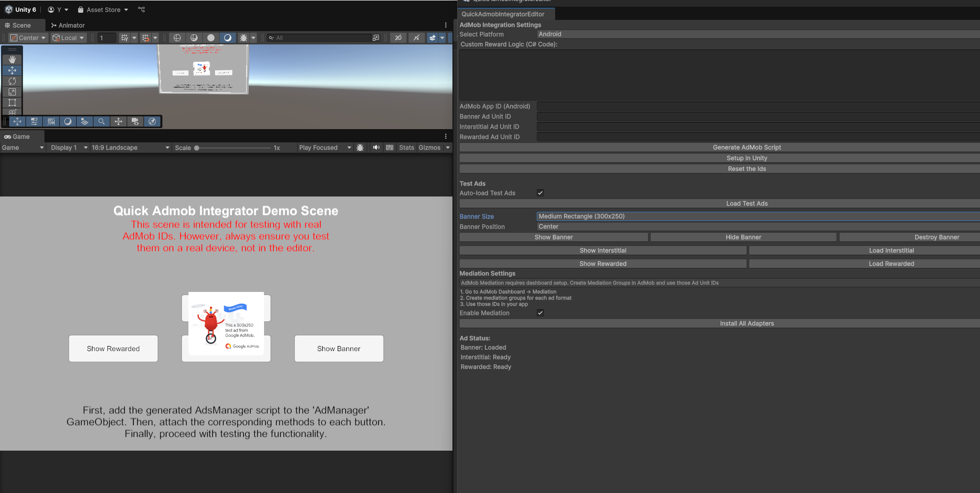Open Banner Position Center dropdown
The image size is (980, 493).
point(758,227)
